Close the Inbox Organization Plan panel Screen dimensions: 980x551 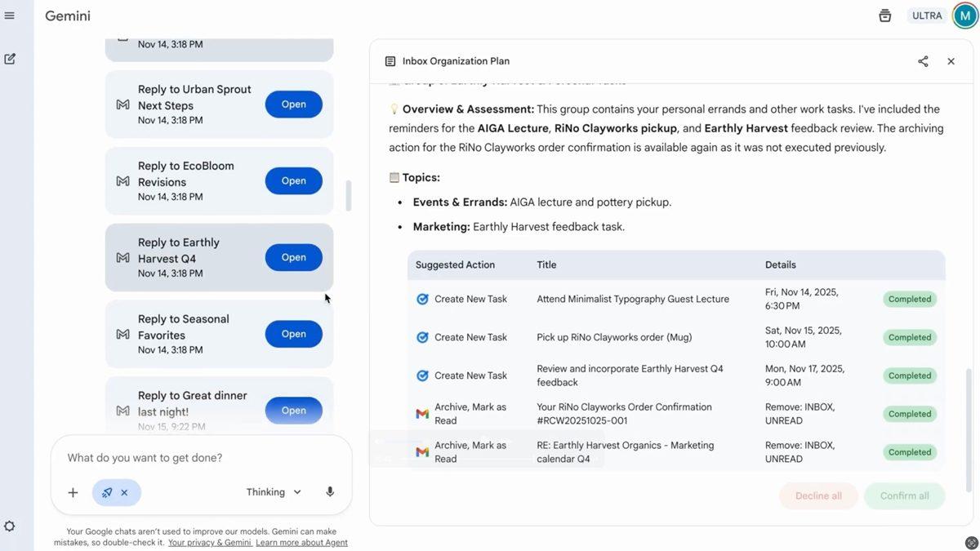tap(950, 60)
